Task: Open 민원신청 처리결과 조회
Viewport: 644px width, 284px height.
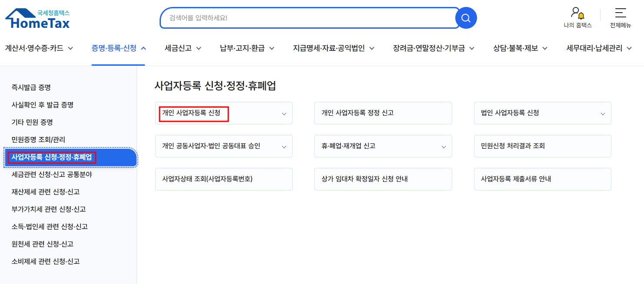Action: pos(543,146)
